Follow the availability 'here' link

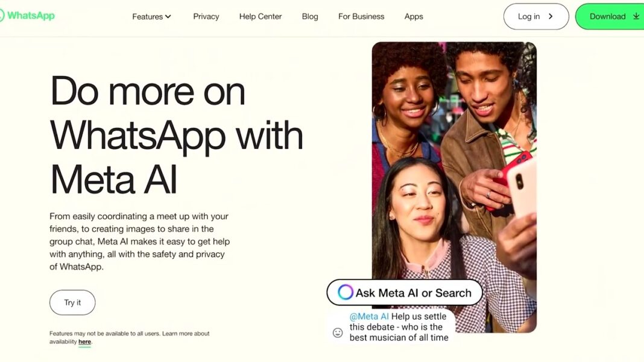84,342
